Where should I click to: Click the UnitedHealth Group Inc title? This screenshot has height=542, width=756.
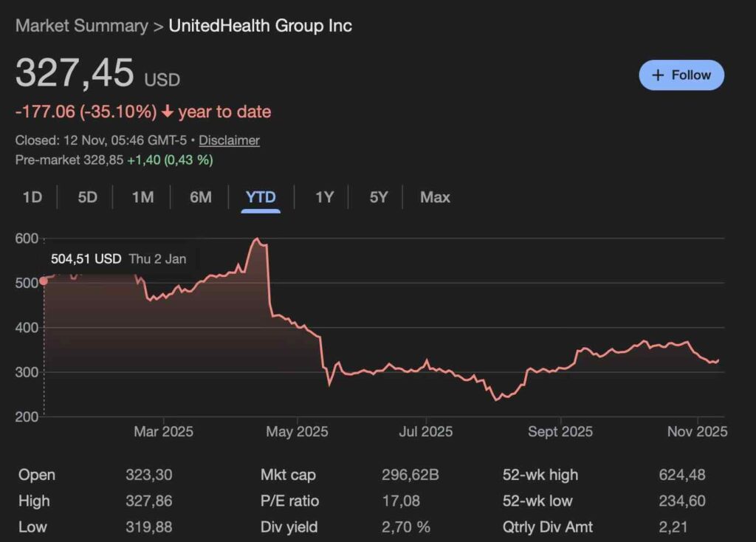click(260, 26)
